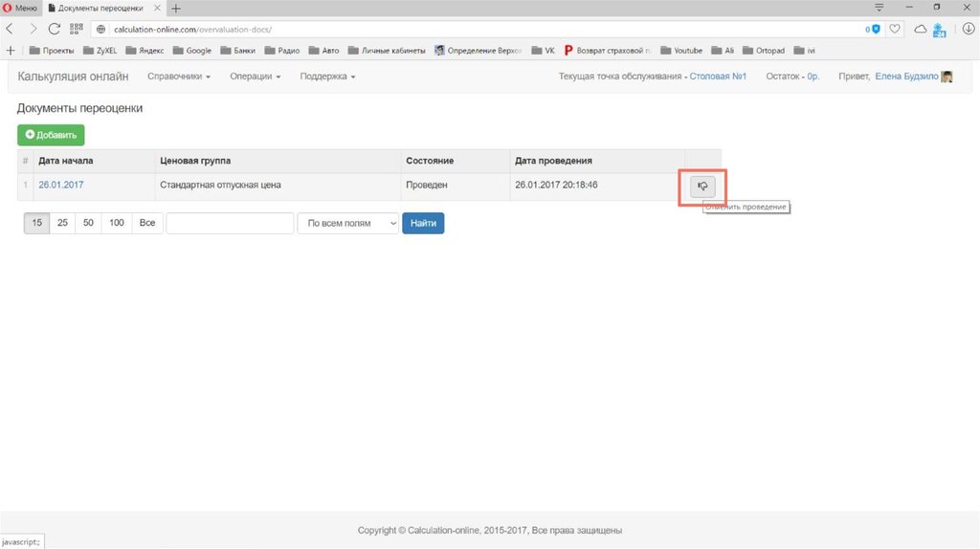Expand the Операции dropdown menu
The width and height of the screenshot is (980, 549).
(x=255, y=77)
